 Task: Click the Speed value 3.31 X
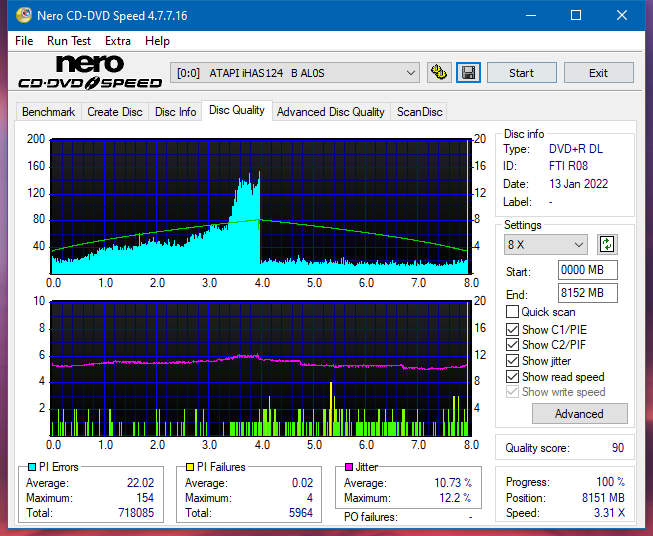609,513
